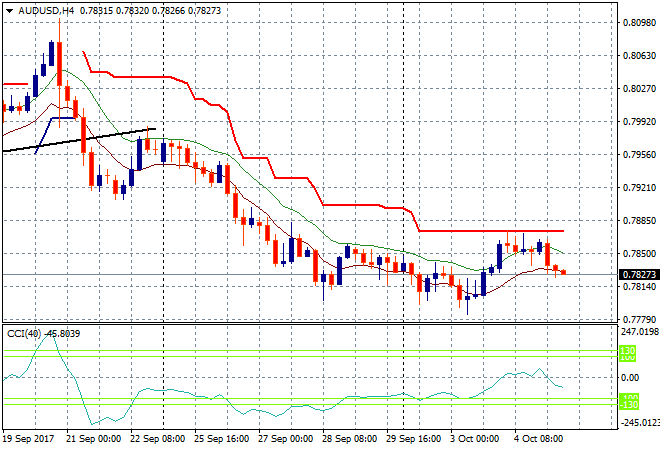660x450 pixels.
Task: Click the 25 Sep 16:00 time label
Action: [x=221, y=439]
